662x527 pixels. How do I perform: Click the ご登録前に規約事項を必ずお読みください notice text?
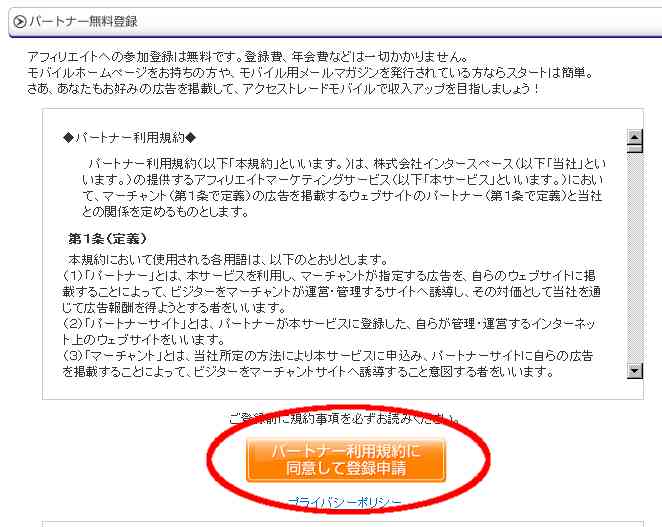coord(345,418)
